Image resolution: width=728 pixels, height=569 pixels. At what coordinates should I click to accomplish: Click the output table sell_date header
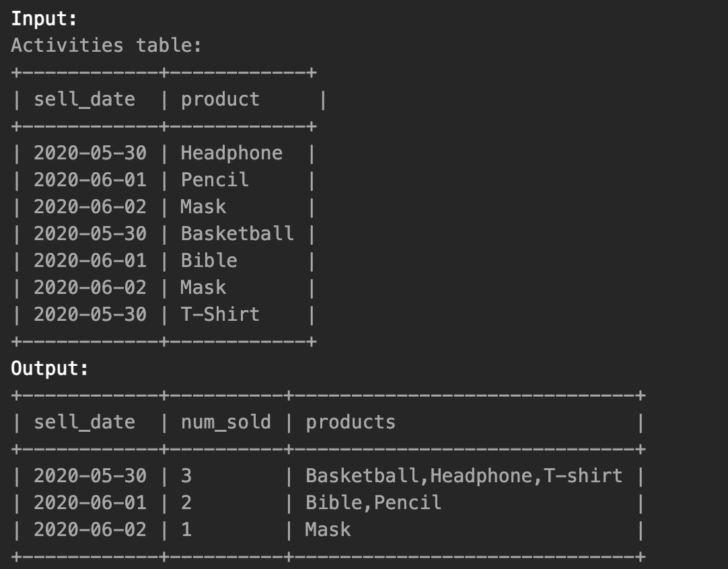(x=84, y=422)
